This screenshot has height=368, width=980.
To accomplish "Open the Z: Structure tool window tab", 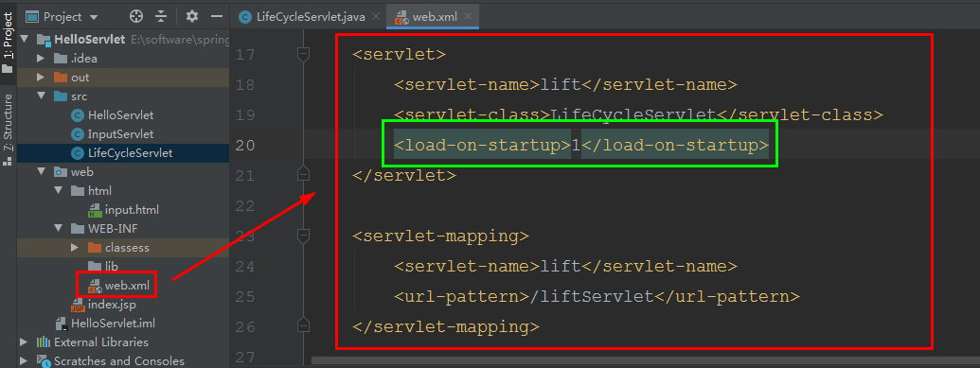I will point(9,130).
